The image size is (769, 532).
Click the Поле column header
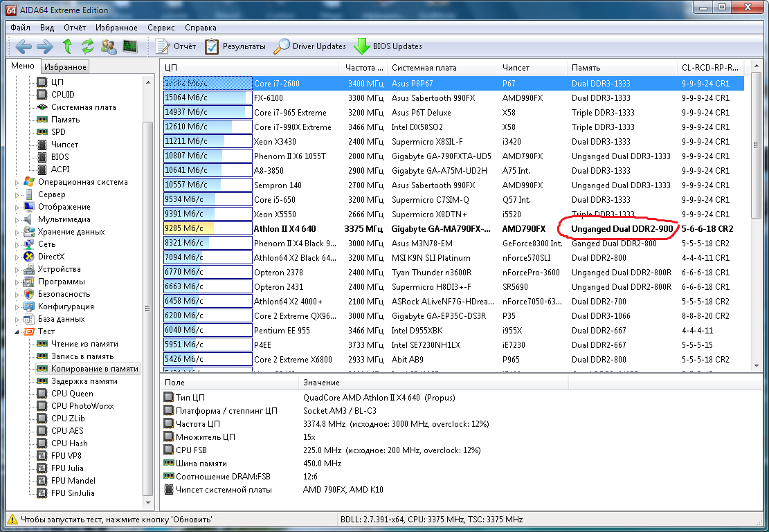229,383
